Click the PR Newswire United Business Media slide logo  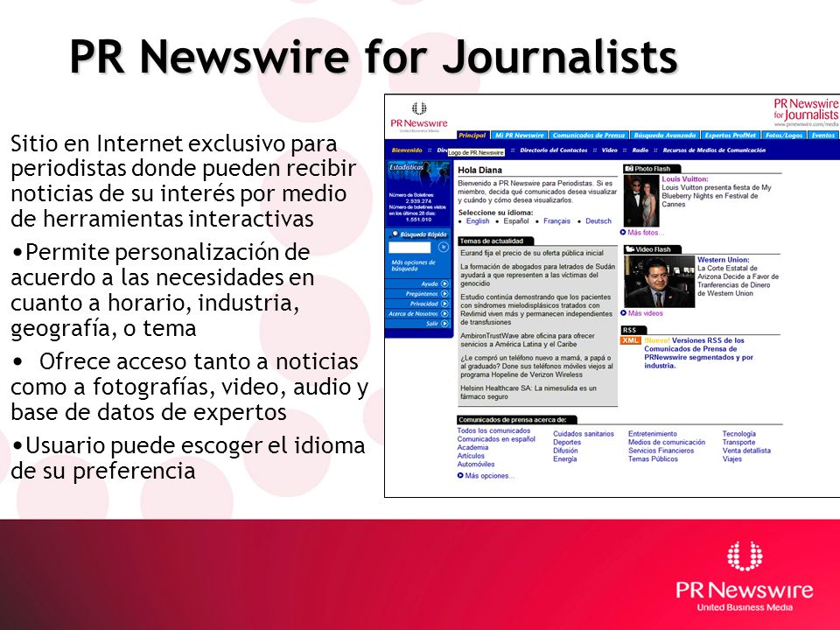pos(745,576)
